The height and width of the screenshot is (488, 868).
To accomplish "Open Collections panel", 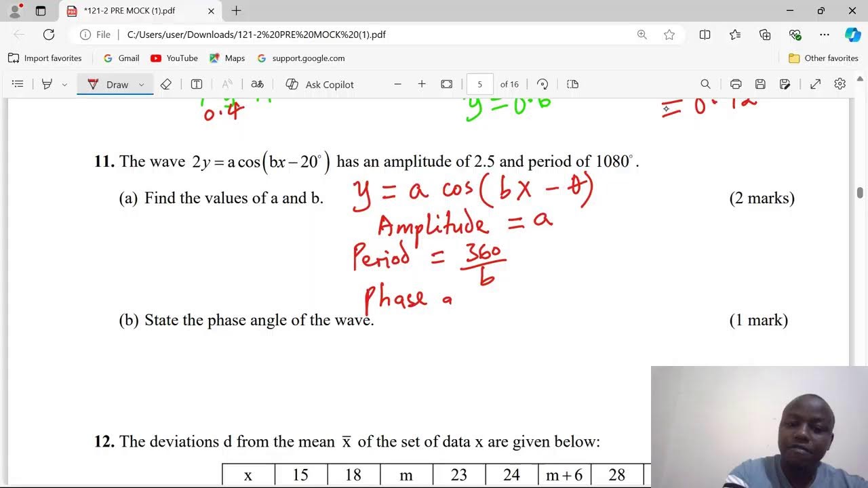I will [x=765, y=35].
